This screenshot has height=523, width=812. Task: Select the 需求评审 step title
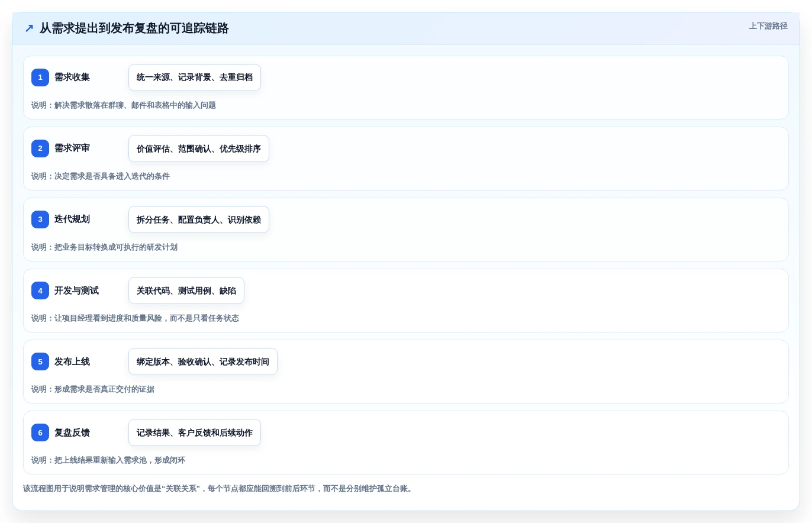pyautogui.click(x=72, y=148)
